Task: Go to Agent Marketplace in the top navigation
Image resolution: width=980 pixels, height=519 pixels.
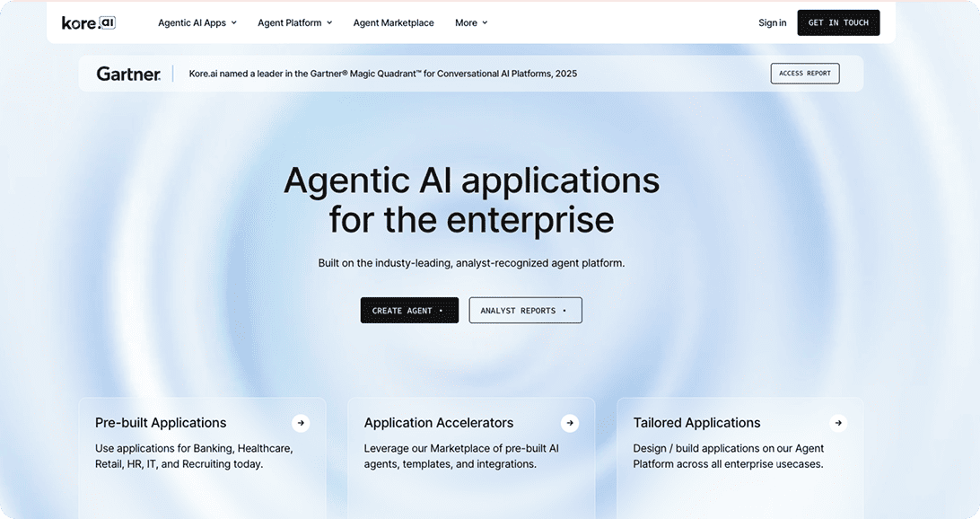Action: coord(393,23)
